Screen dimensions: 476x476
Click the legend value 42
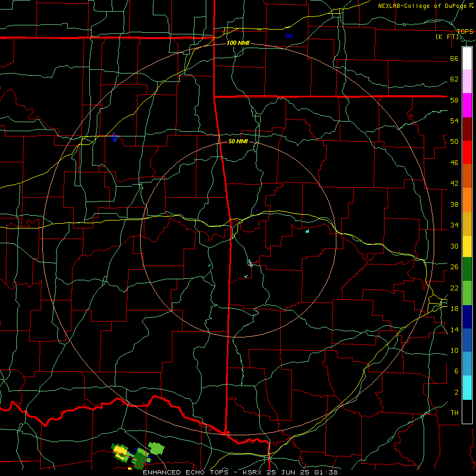click(454, 184)
